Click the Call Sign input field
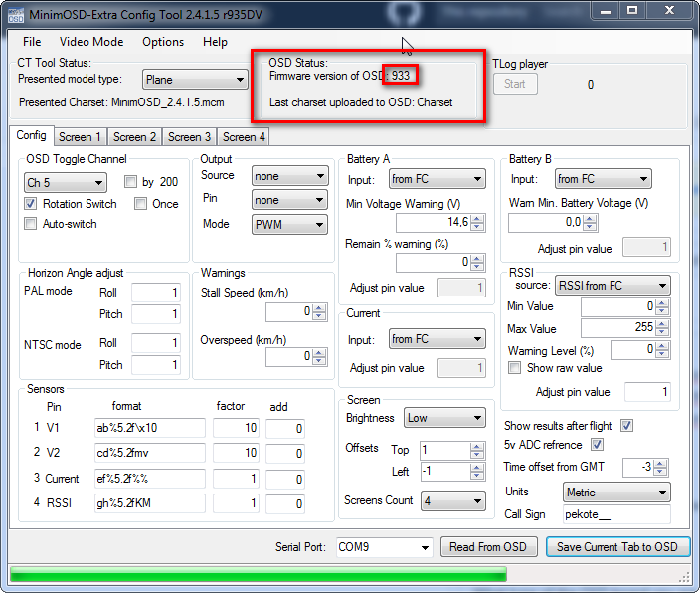Screen dimensions: 700x593 616,514
